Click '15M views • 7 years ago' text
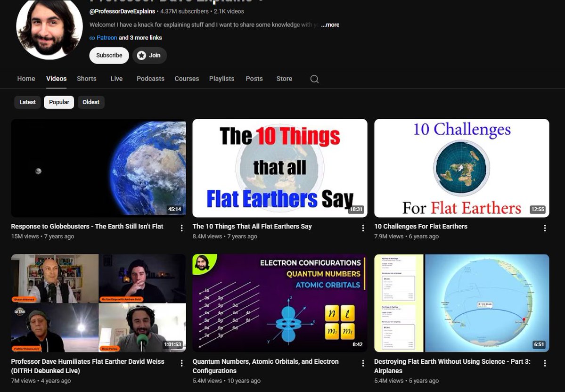 point(42,237)
